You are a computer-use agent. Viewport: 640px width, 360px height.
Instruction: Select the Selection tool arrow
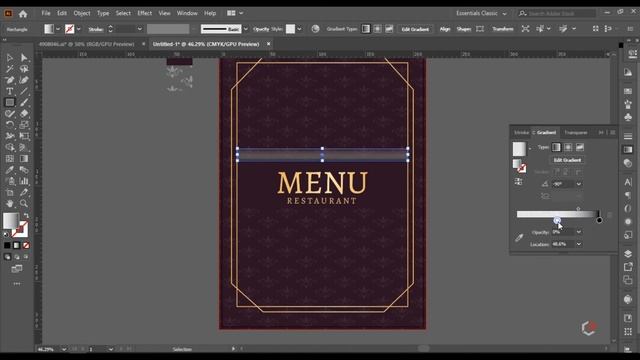pyautogui.click(x=10, y=58)
